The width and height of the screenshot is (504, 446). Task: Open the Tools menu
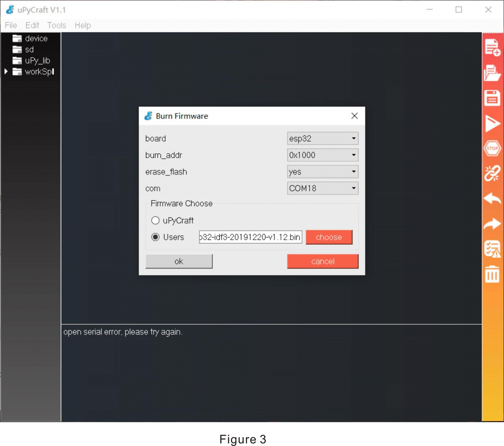pos(57,25)
